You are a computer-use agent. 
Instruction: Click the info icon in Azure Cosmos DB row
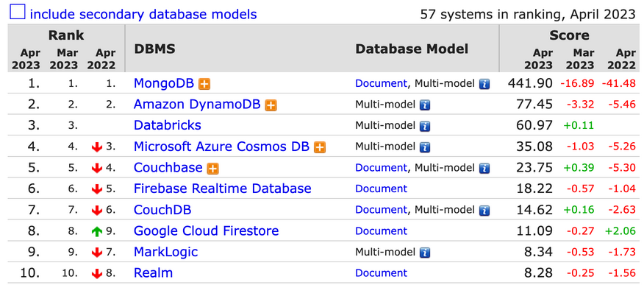point(425,147)
